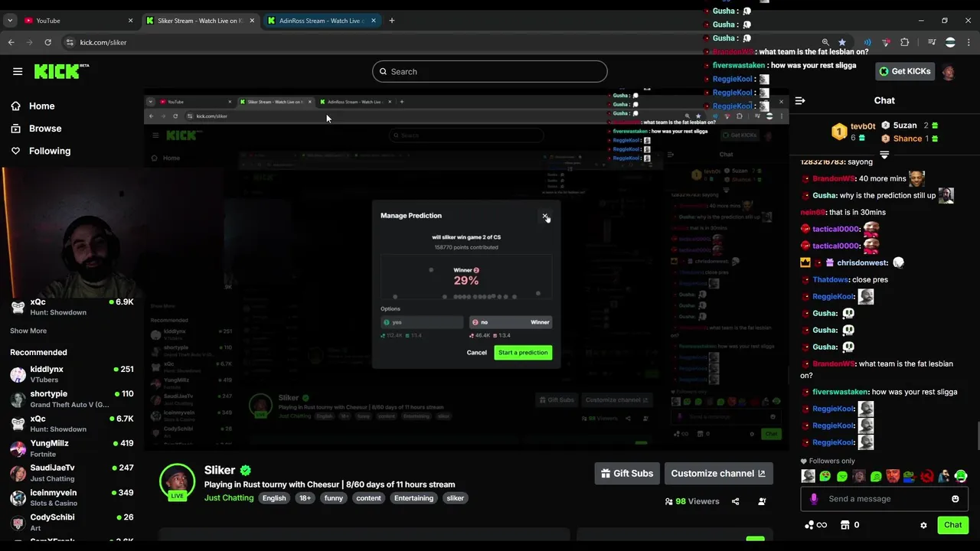Open recommended channel SaudiJaeTv
Viewport: 980px width, 551px height.
click(71, 472)
